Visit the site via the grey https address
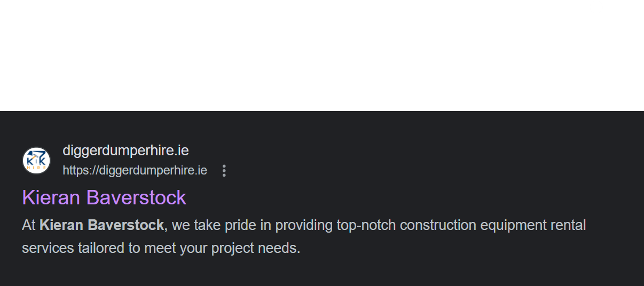 pyautogui.click(x=135, y=170)
